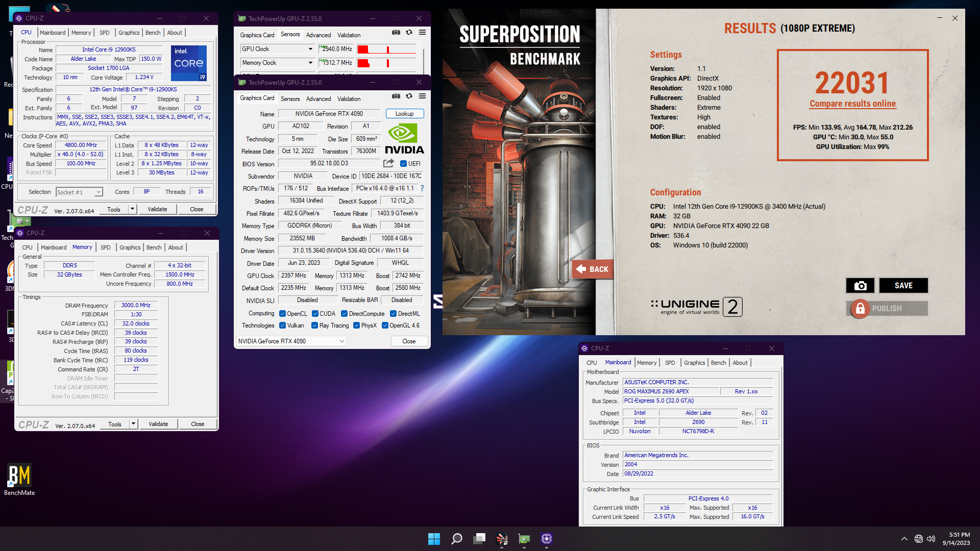Toggle the CUDA checkbox
980x551 pixels.
pos(315,314)
